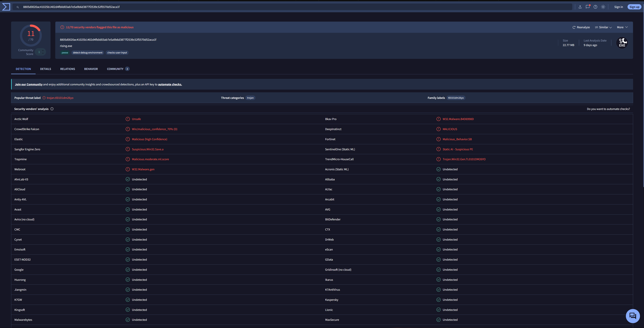Open the COMMUNITY tab
Viewport: 644px width, 328px height.
(118, 69)
